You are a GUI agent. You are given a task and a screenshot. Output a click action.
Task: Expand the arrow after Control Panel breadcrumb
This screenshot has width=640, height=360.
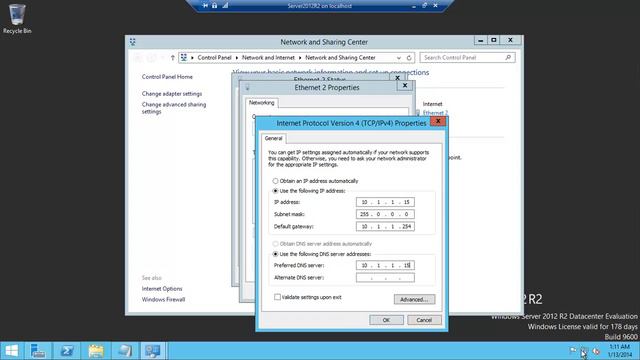tap(237, 58)
